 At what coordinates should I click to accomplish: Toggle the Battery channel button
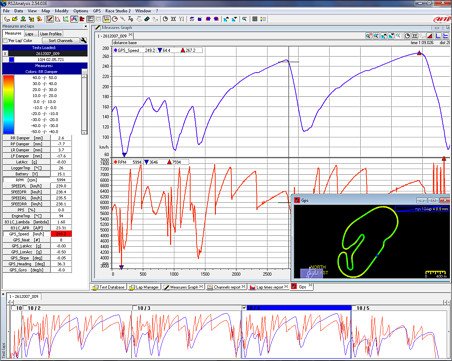tap(26, 174)
